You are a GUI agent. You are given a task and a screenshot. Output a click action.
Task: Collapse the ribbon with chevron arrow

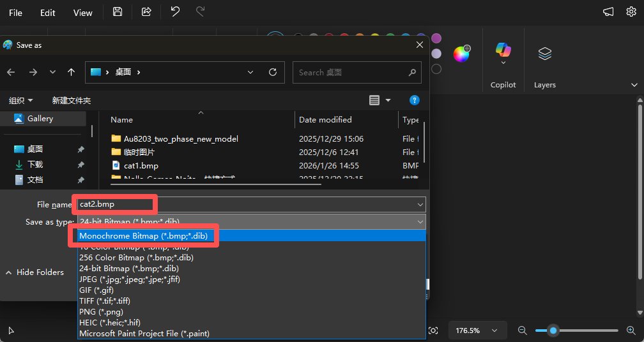(634, 85)
